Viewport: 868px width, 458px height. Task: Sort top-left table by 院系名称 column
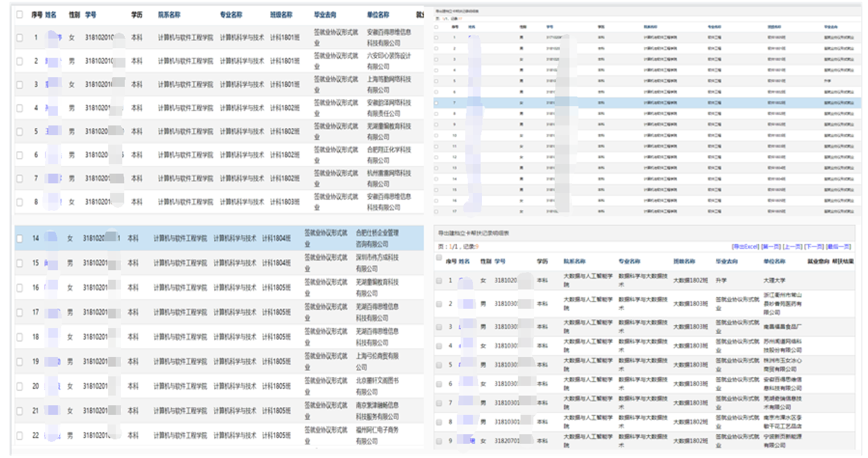coord(169,15)
